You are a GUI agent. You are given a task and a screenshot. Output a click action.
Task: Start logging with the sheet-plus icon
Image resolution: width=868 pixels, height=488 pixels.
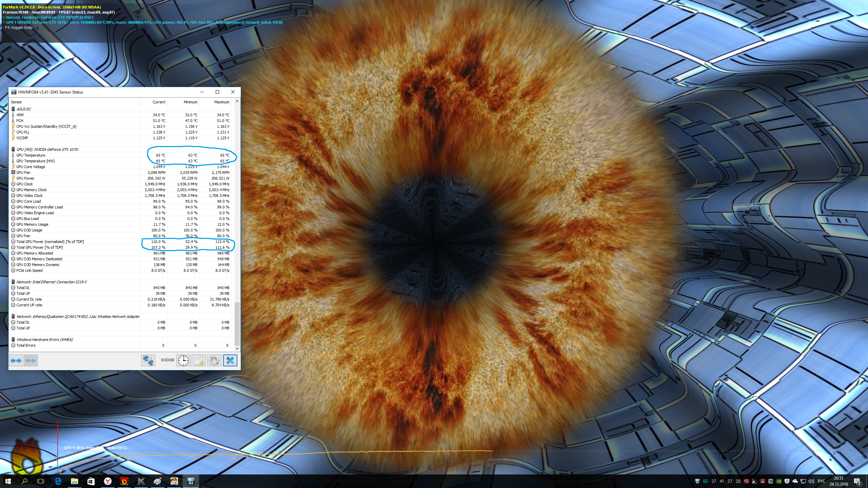click(199, 360)
